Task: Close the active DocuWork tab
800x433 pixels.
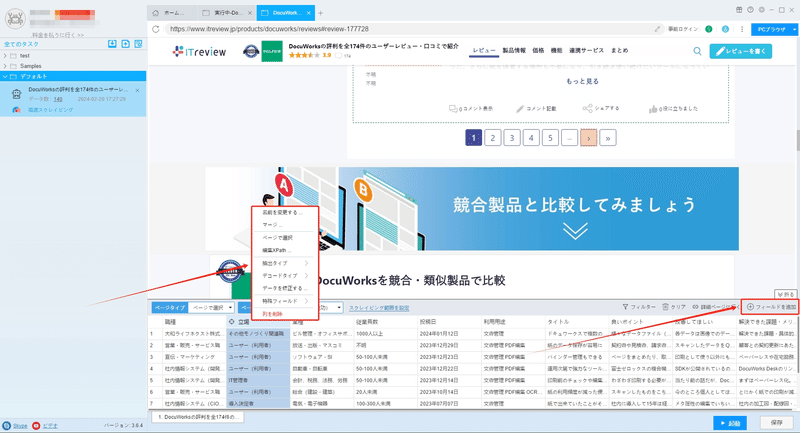Action: click(309, 13)
